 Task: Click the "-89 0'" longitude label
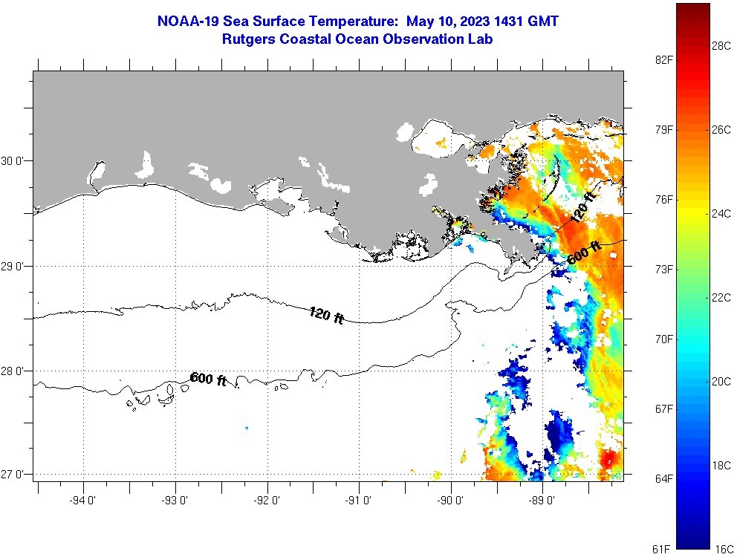pyautogui.click(x=542, y=501)
